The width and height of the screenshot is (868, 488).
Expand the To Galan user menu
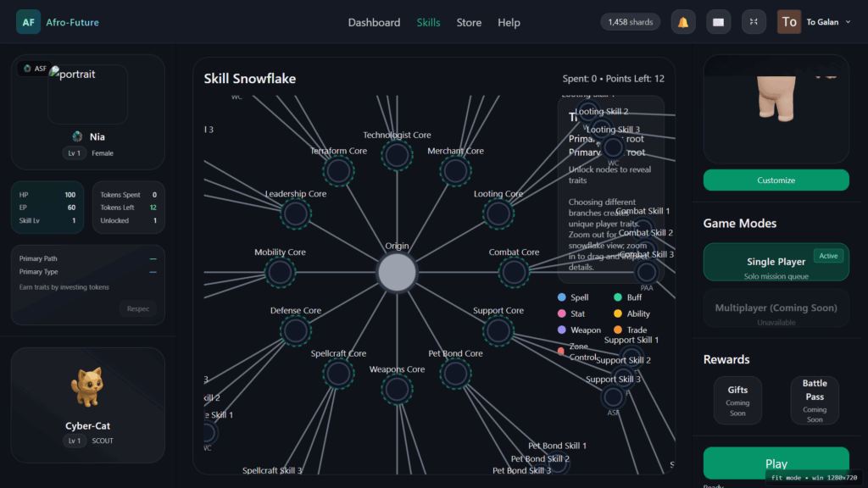[815, 22]
